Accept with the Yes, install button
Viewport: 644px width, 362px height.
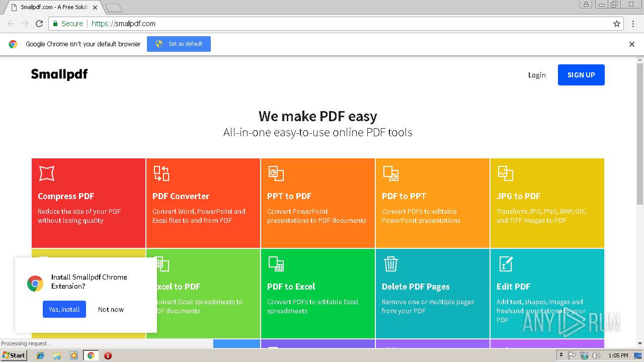coord(64,309)
